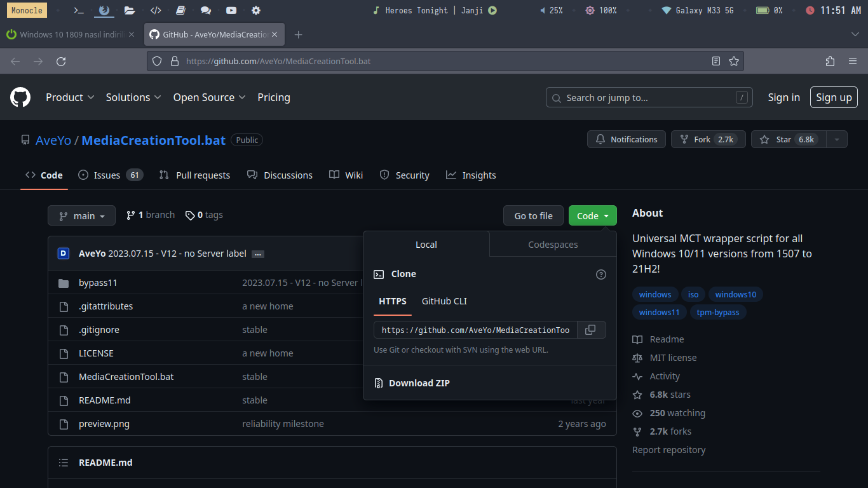Click the volume speaker icon showing 25%
The height and width of the screenshot is (488, 868).
point(543,10)
